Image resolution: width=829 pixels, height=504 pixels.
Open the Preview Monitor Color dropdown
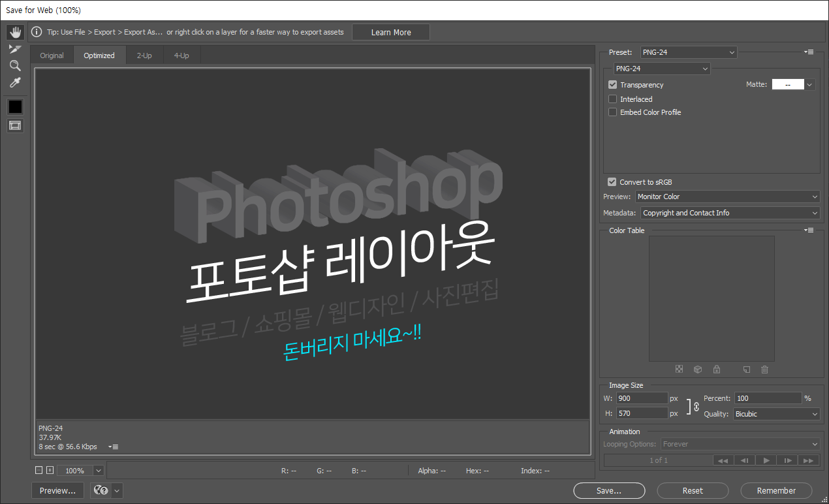[x=728, y=197]
